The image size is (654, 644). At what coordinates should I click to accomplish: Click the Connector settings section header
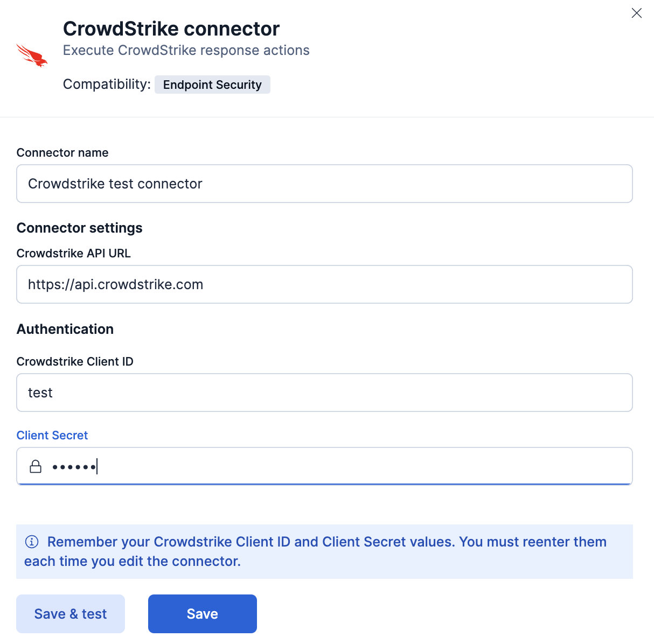(x=79, y=228)
